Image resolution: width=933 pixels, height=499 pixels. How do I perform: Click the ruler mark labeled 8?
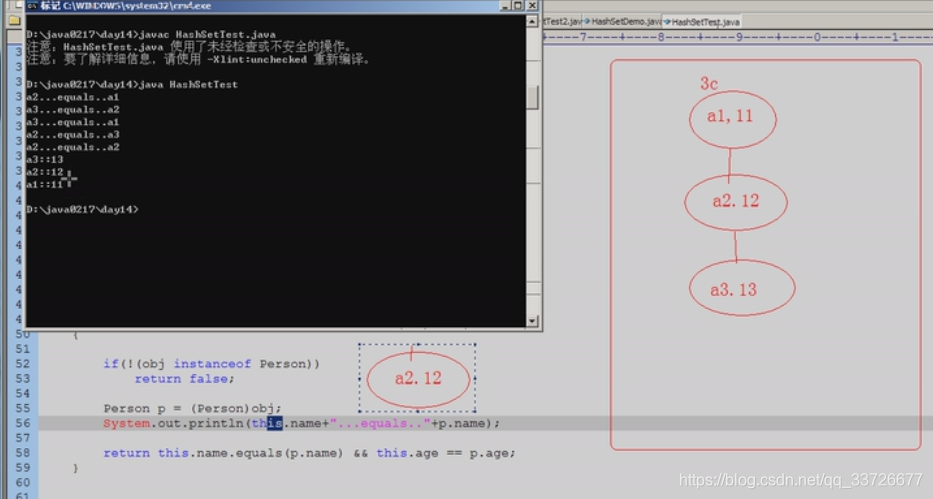click(x=661, y=37)
